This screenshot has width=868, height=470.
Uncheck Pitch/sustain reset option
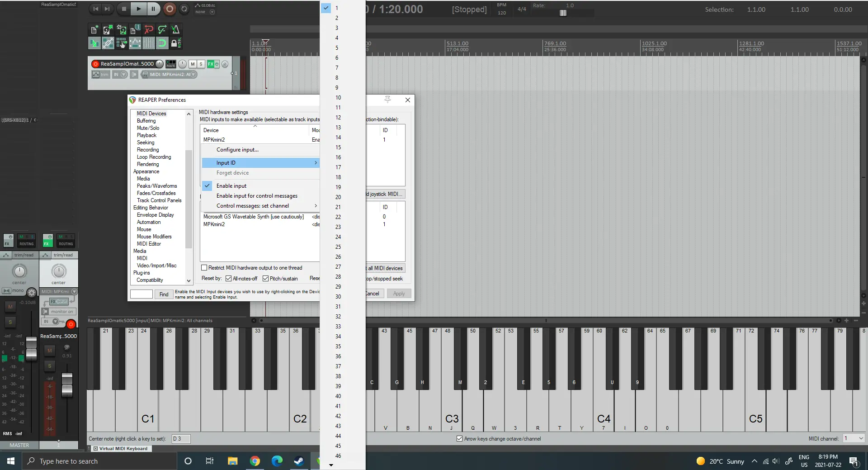pos(266,279)
